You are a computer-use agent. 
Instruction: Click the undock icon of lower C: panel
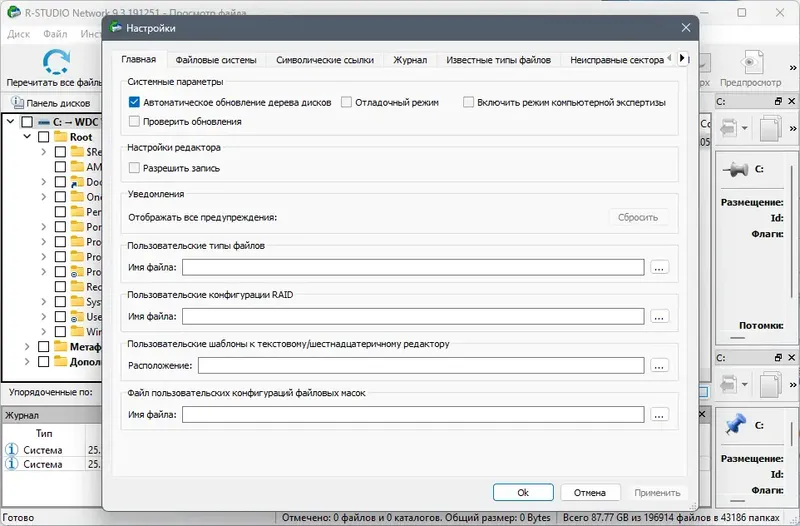point(778,358)
